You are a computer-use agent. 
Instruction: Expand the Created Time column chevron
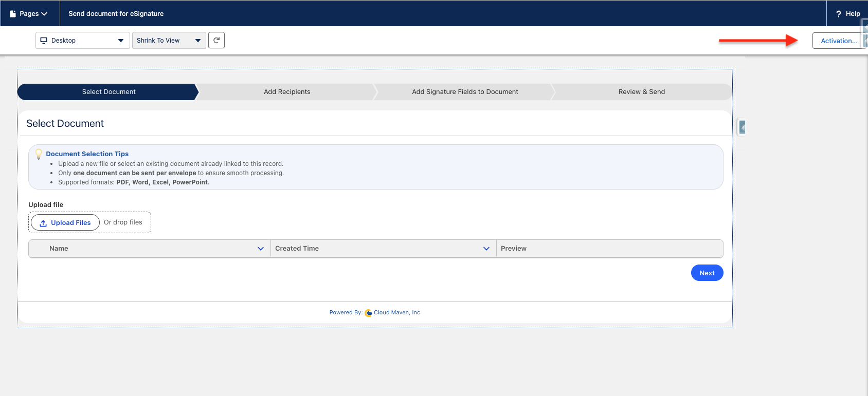(x=486, y=249)
